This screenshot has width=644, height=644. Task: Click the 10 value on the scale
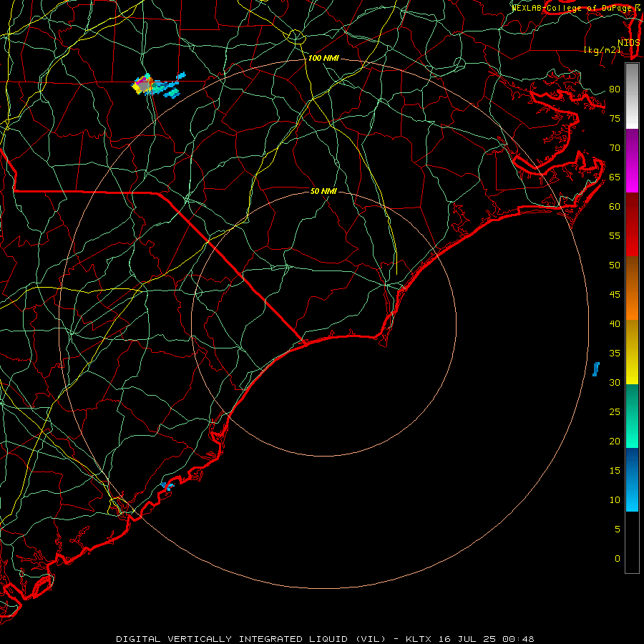pos(615,500)
